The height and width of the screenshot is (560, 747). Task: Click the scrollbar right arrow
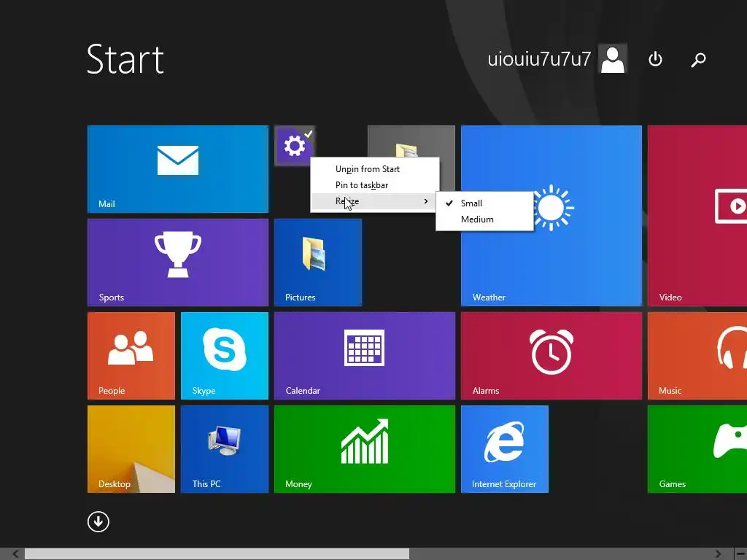pyautogui.click(x=718, y=554)
